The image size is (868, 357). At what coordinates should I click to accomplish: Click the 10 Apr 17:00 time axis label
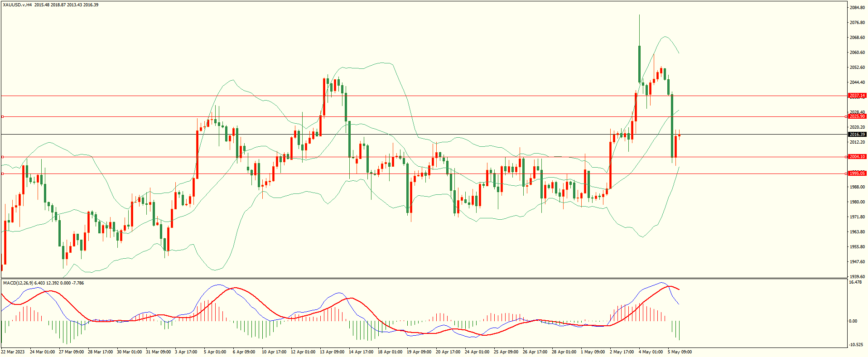(274, 352)
